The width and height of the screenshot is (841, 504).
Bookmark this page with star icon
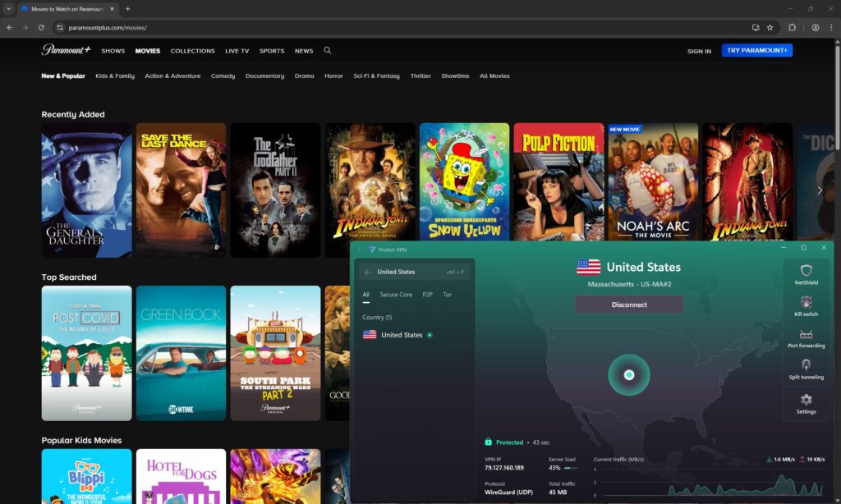[x=770, y=27]
